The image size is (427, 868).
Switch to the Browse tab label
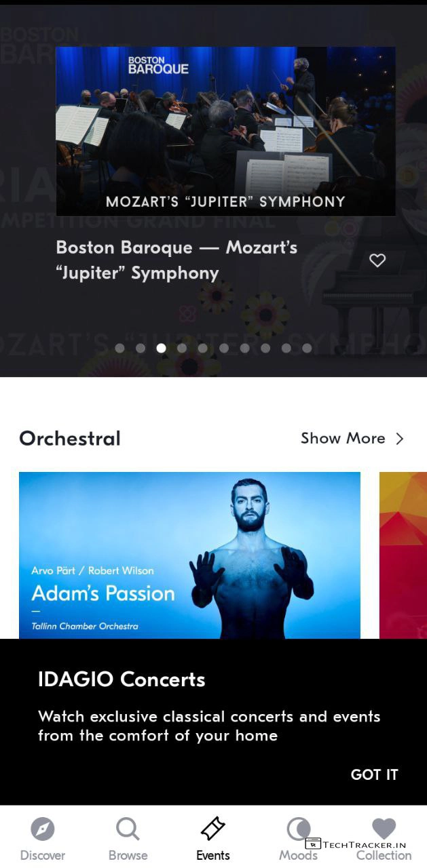pos(128,855)
